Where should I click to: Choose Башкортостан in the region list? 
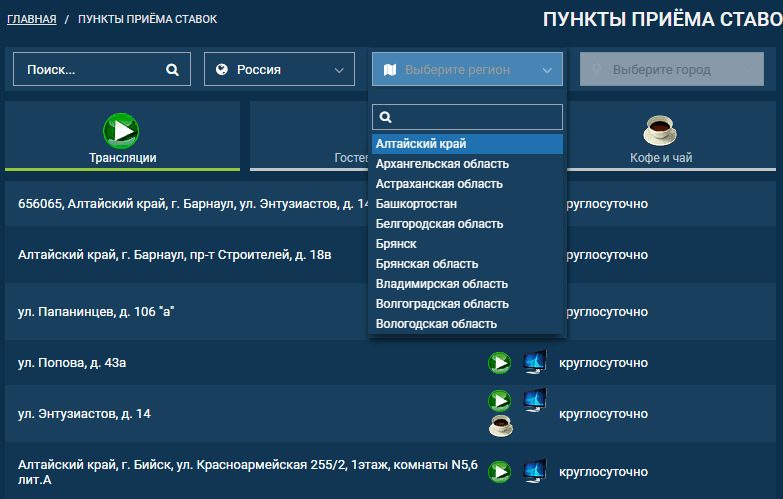click(467, 204)
